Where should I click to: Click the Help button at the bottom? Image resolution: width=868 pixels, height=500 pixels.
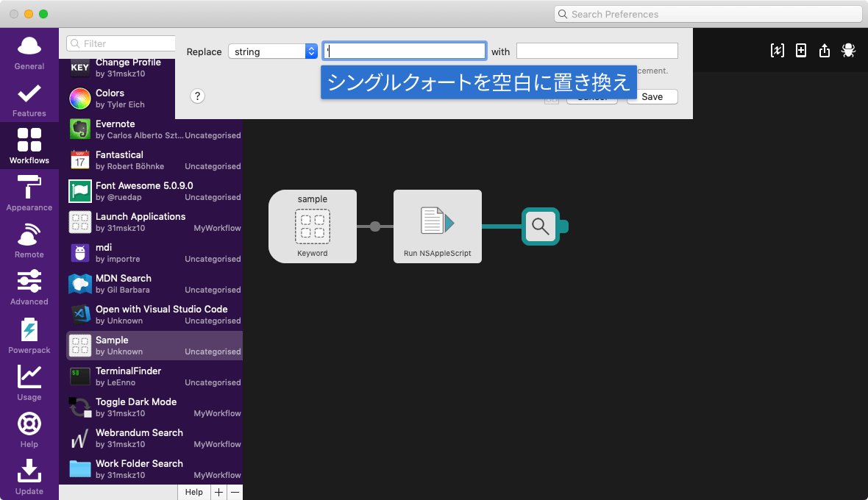pyautogui.click(x=193, y=492)
